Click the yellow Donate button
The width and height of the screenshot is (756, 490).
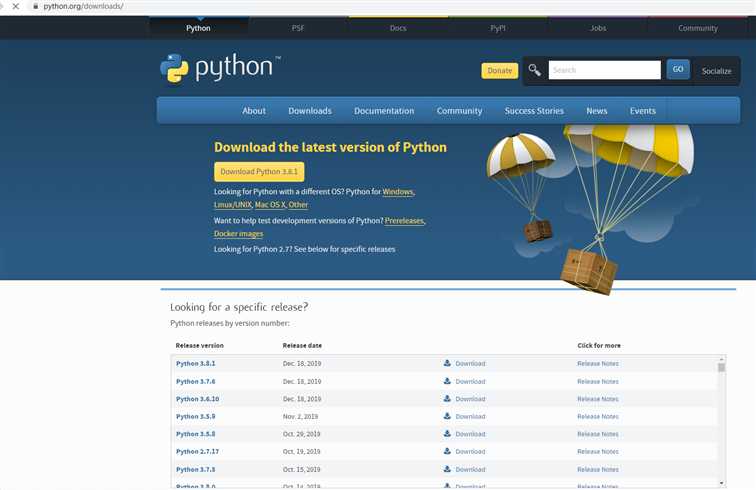(x=500, y=70)
